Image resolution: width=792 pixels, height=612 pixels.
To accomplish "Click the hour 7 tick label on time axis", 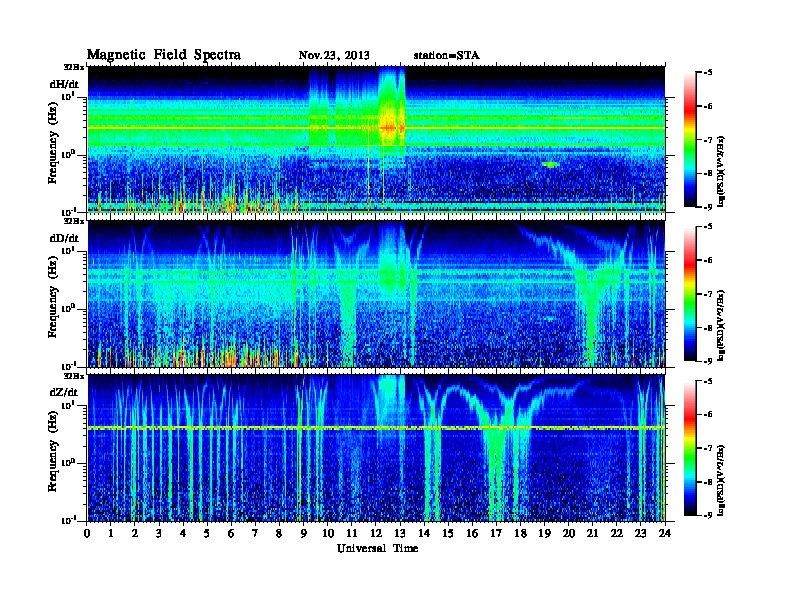I will point(255,534).
